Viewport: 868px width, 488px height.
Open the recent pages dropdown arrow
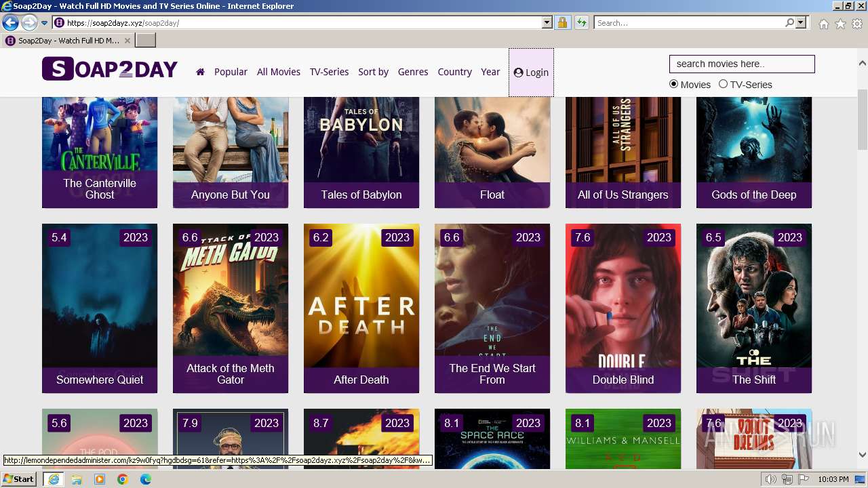(44, 23)
